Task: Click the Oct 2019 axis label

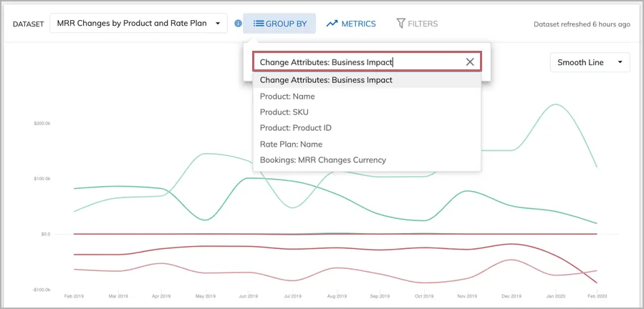Action: (424, 296)
